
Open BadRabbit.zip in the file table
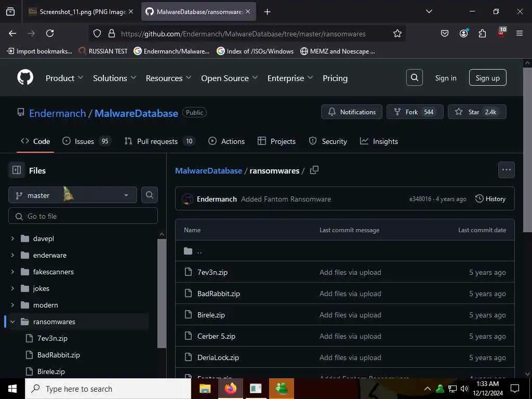tap(219, 294)
